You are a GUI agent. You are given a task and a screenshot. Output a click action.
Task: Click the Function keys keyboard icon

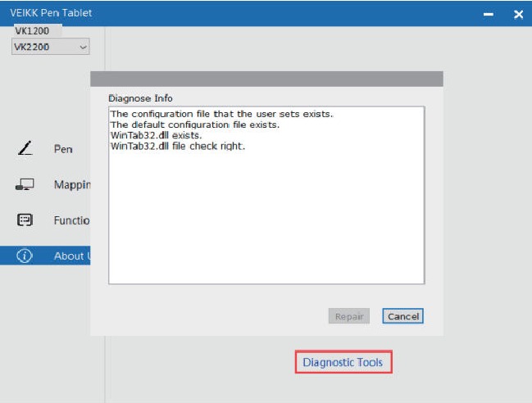(25, 220)
